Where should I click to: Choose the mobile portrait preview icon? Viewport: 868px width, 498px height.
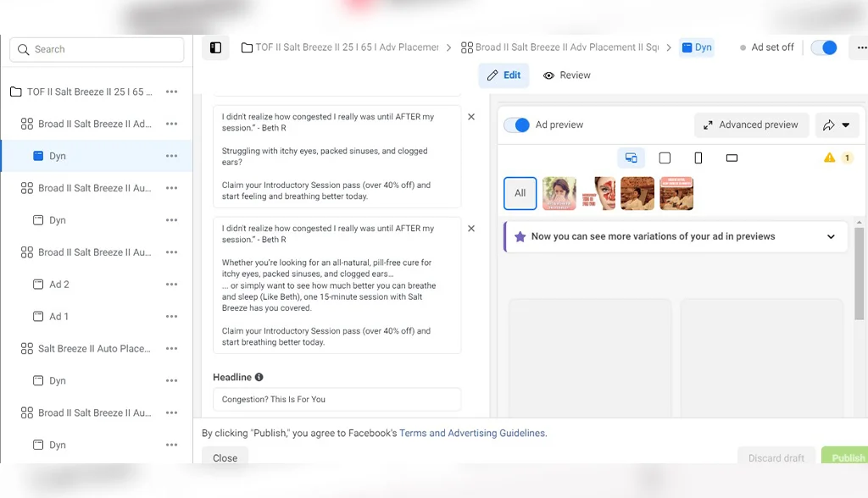tap(698, 158)
